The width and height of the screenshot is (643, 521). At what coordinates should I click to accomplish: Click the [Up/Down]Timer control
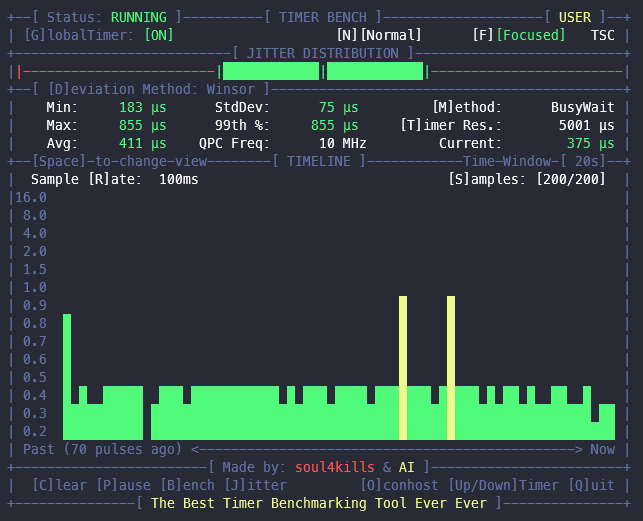(x=504, y=485)
